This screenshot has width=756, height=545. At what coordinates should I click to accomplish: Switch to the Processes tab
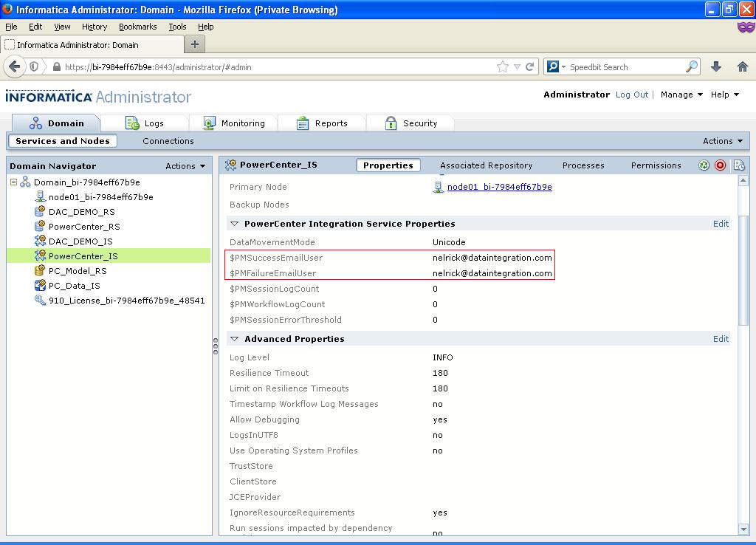pyautogui.click(x=583, y=165)
